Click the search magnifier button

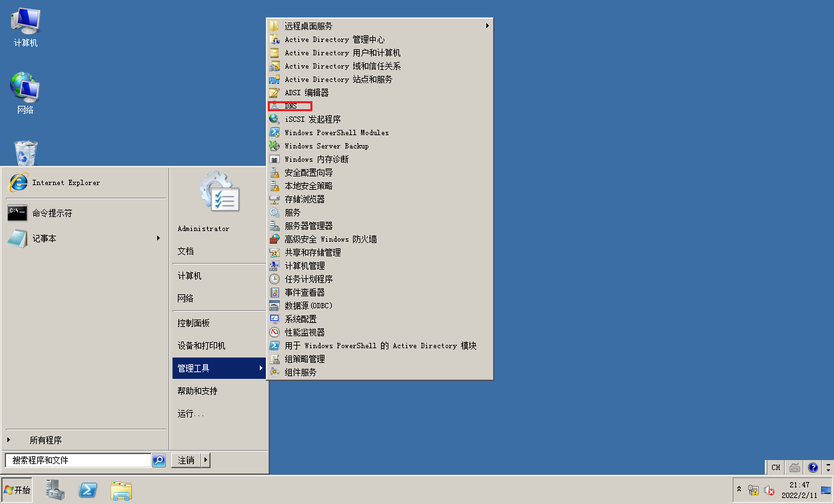point(159,460)
